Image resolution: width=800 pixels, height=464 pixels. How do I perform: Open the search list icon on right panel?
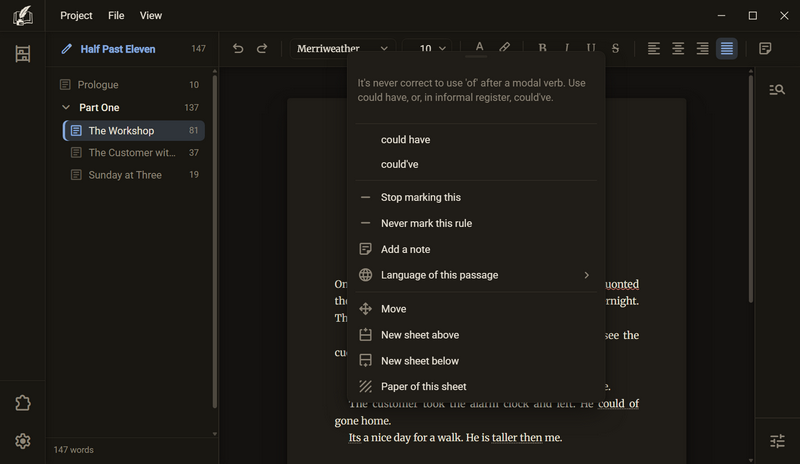point(777,90)
